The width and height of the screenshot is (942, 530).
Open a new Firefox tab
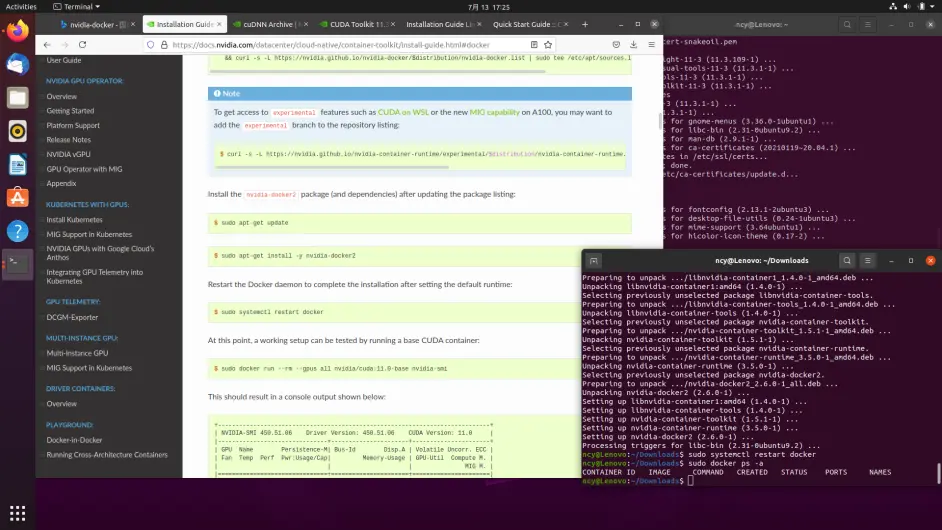(x=585, y=25)
